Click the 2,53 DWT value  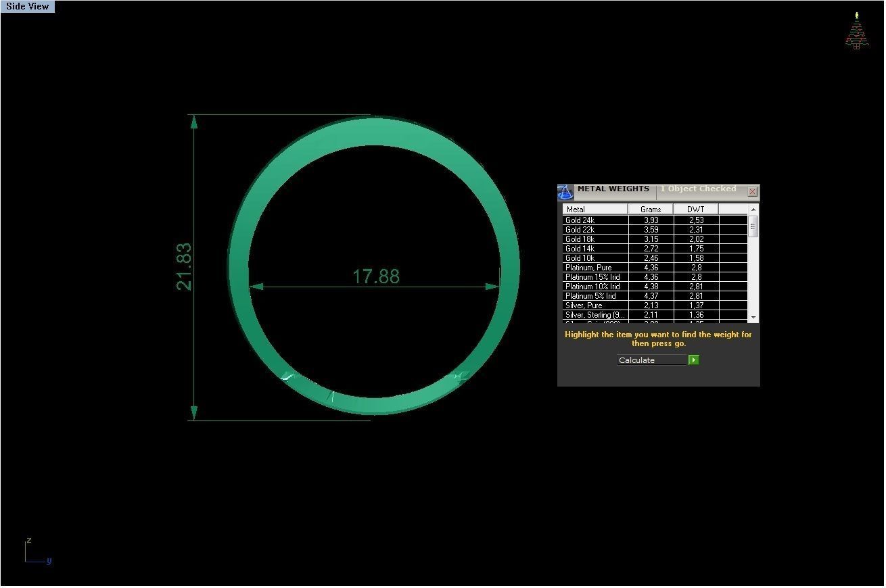tap(696, 220)
